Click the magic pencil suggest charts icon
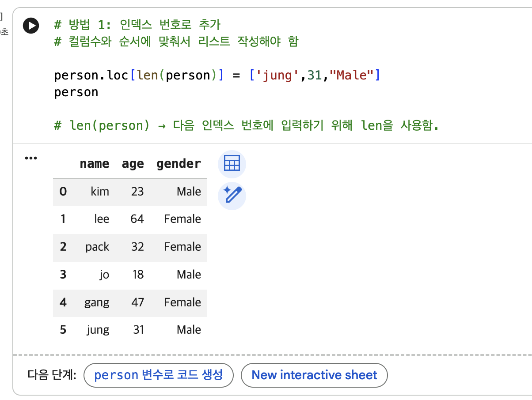The height and width of the screenshot is (400, 532). coord(232,195)
